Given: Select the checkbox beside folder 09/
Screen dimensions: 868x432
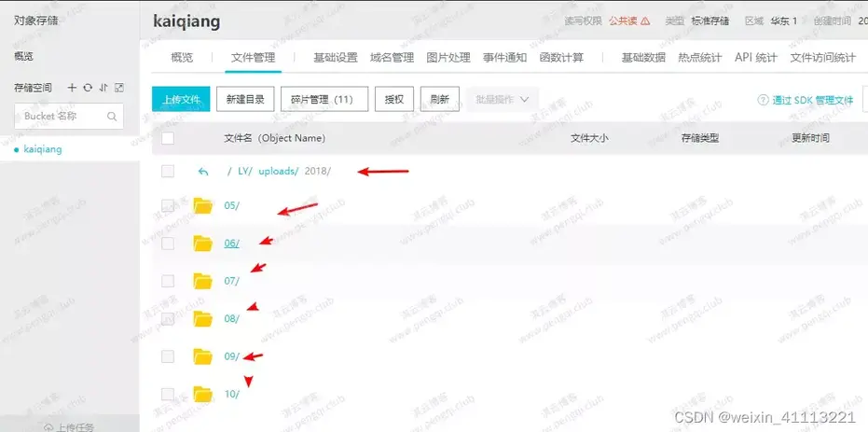Looking at the screenshot, I should [x=168, y=356].
